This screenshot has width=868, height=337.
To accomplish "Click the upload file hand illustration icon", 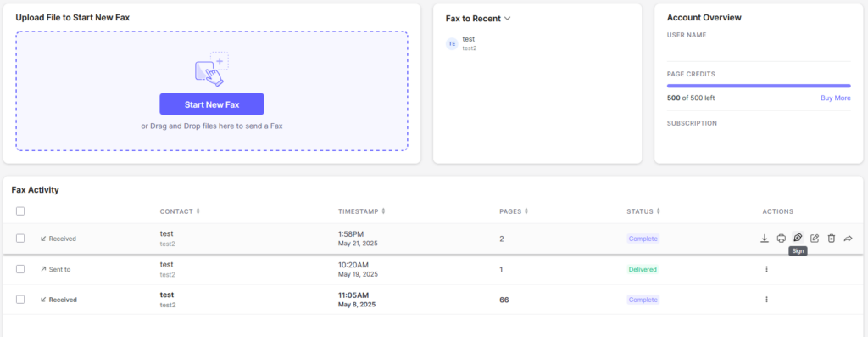I will 211,70.
